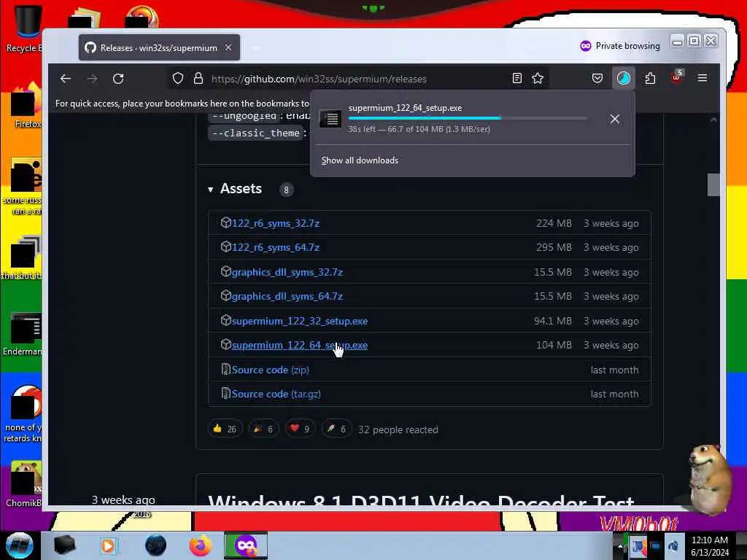Screen dimensions: 747x560
Task: Open the media player taskbar icon
Action: (x=108, y=545)
